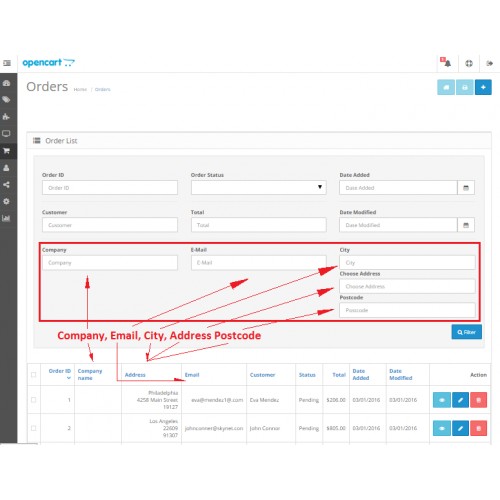
Task: Click the logout icon in header
Action: (489, 63)
